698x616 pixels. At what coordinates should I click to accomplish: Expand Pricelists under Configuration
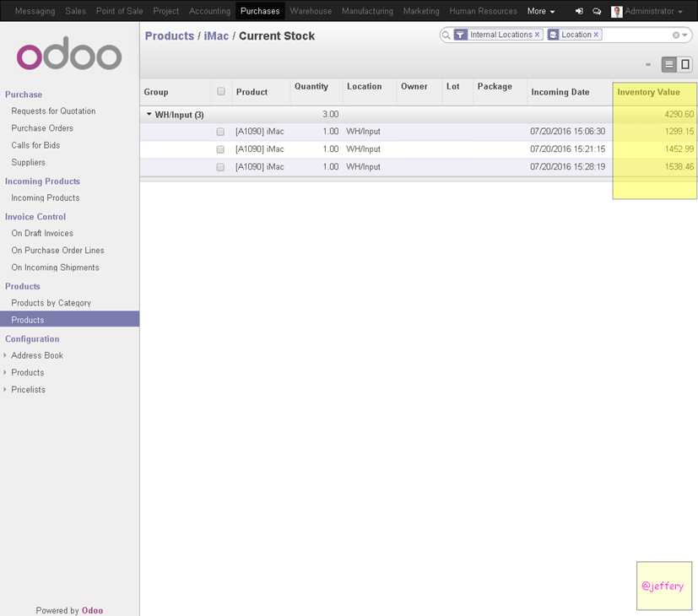tap(28, 390)
